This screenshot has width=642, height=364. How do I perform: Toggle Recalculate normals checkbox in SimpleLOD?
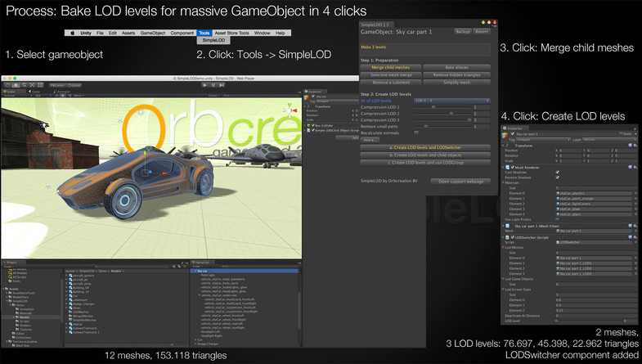416,133
